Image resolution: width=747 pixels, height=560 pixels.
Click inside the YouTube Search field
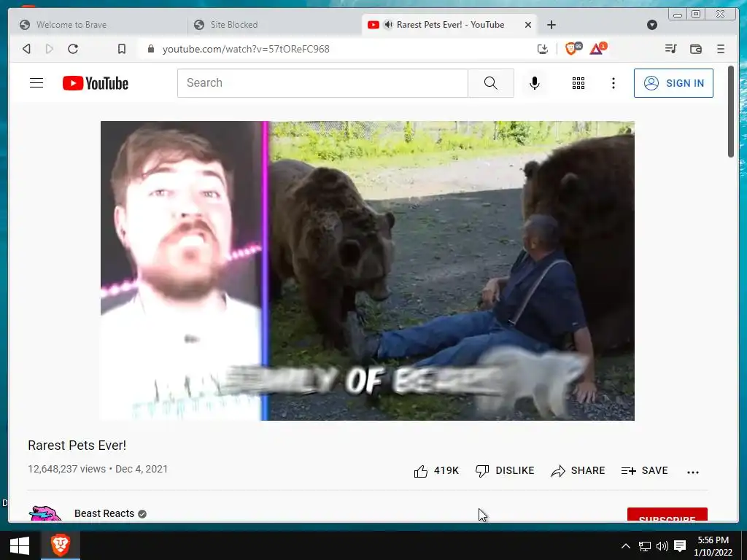[322, 83]
